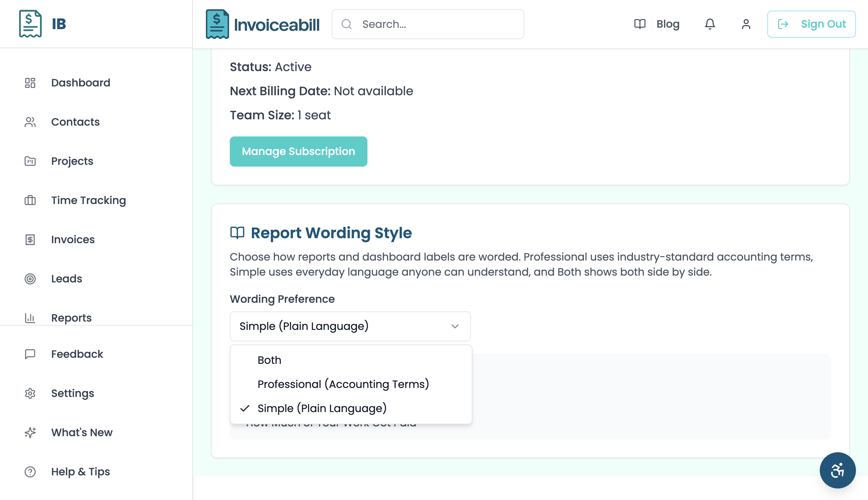Click the Invoiceabill logo icon
This screenshot has width=868, height=500.
click(217, 24)
